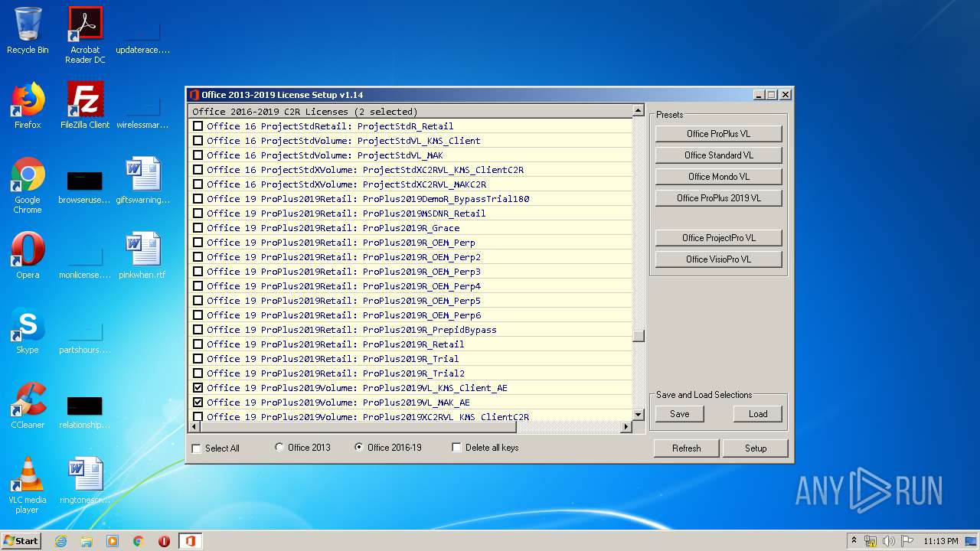Image resolution: width=980 pixels, height=551 pixels.
Task: Open the relationship desktop file
Action: click(x=85, y=410)
